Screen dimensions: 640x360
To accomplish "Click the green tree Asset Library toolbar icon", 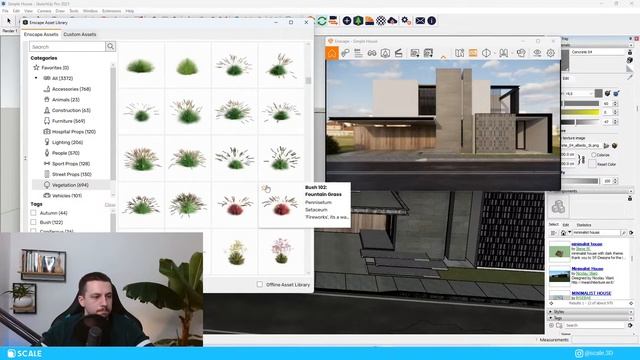I will [358, 20].
